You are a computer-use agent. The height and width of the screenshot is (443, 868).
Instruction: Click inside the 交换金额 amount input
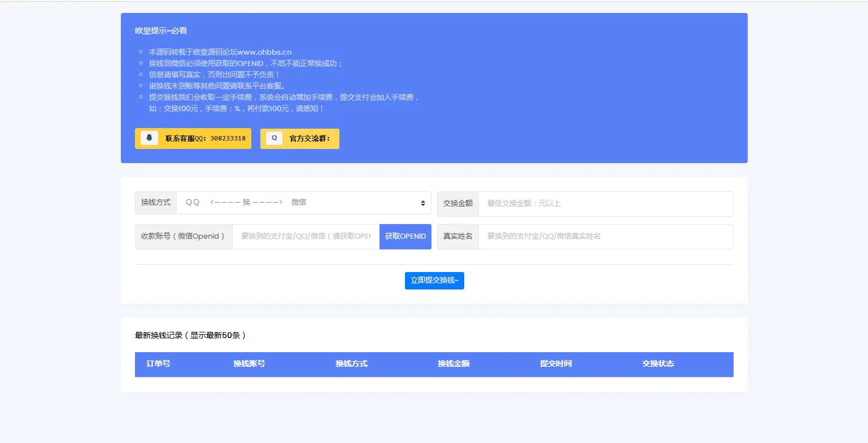(604, 203)
